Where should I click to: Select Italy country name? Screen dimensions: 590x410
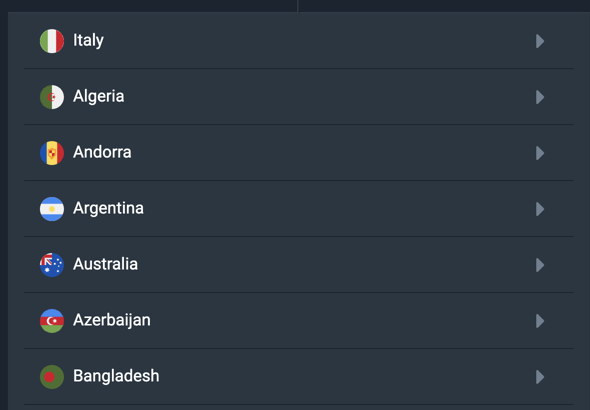[x=88, y=41]
